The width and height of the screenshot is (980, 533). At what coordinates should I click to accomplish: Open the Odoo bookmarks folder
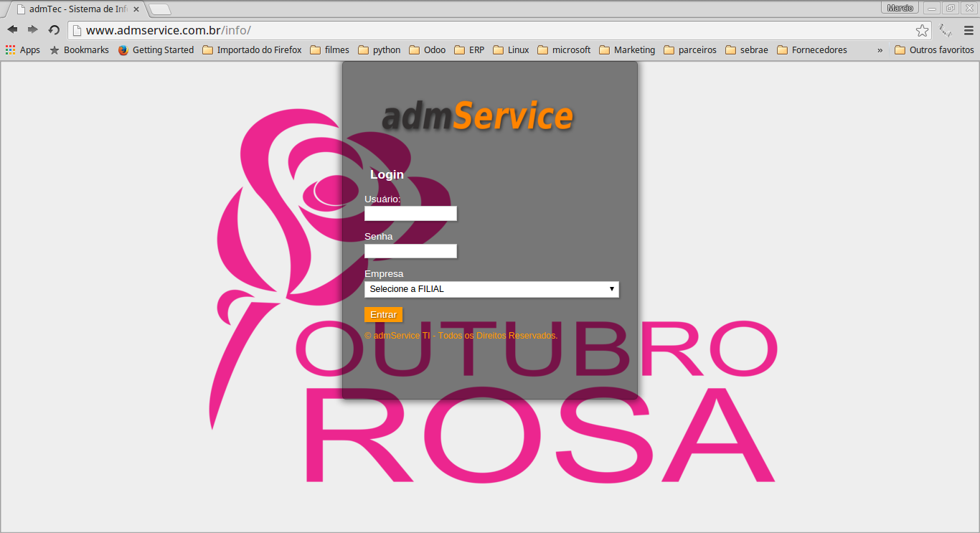(x=427, y=50)
